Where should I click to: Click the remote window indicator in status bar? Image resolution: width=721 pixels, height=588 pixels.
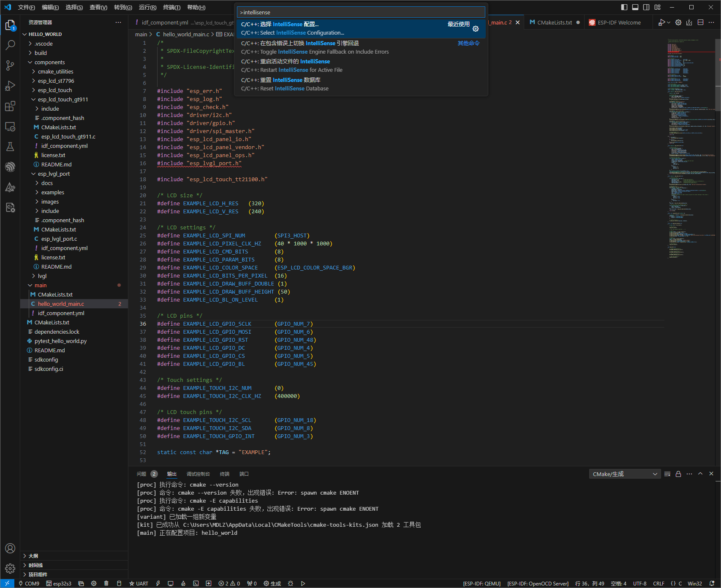click(x=7, y=583)
